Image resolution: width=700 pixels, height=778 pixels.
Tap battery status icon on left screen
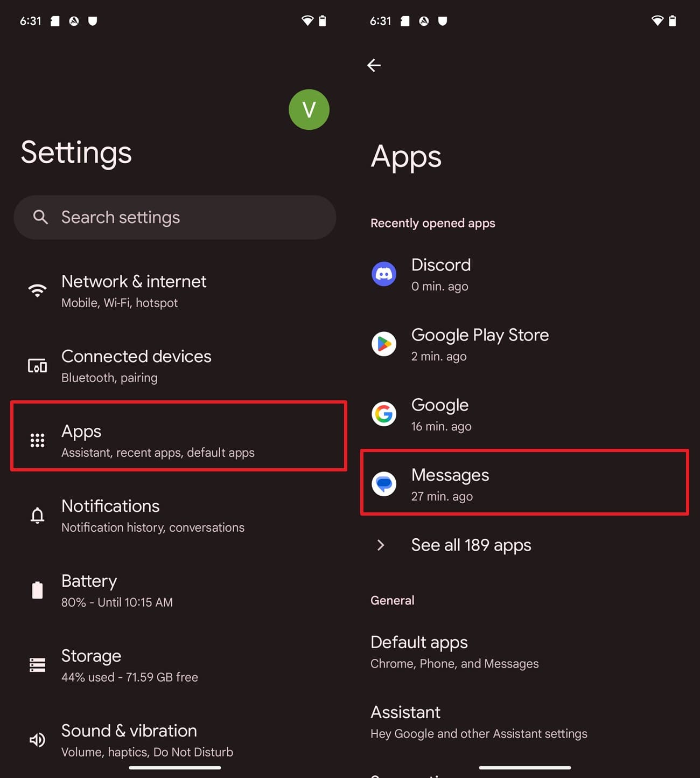323,21
